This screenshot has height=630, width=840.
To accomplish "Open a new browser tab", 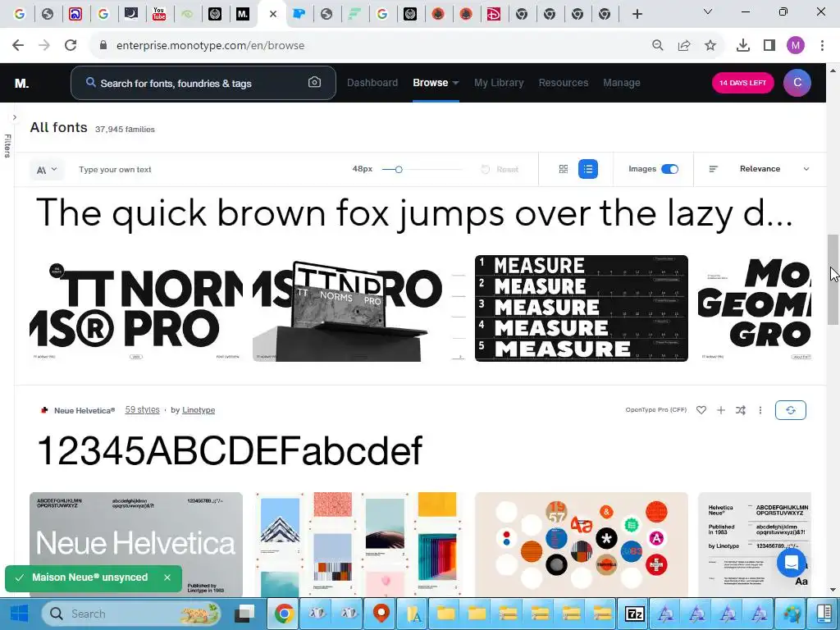I will (x=637, y=15).
